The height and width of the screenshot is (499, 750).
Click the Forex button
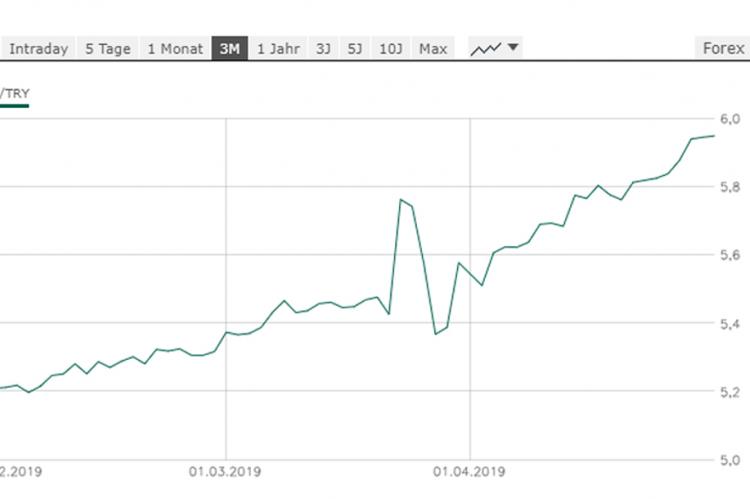(x=723, y=48)
